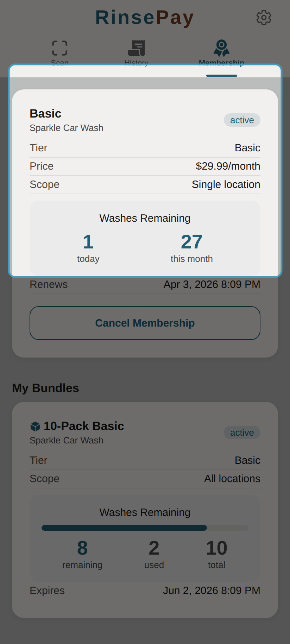
Task: Click the Scope row showing All locations
Action: point(145,479)
